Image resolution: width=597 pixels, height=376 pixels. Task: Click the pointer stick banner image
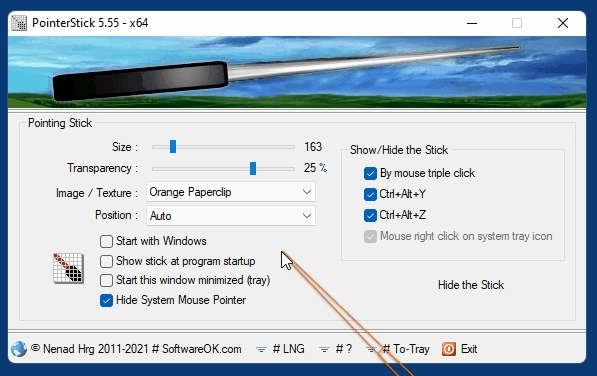pyautogui.click(x=297, y=72)
